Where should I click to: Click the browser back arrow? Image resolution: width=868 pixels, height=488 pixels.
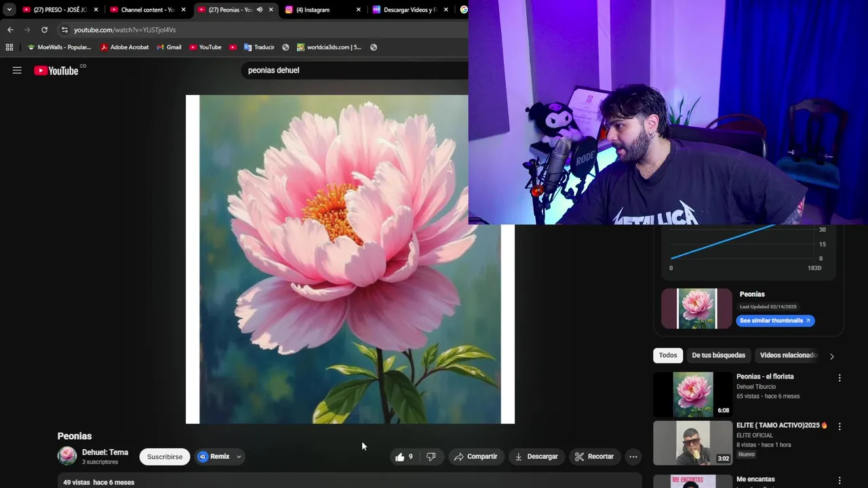click(x=10, y=30)
